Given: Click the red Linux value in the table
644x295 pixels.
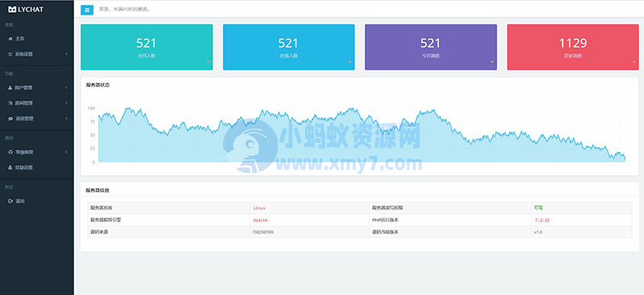Looking at the screenshot, I should click(x=259, y=208).
